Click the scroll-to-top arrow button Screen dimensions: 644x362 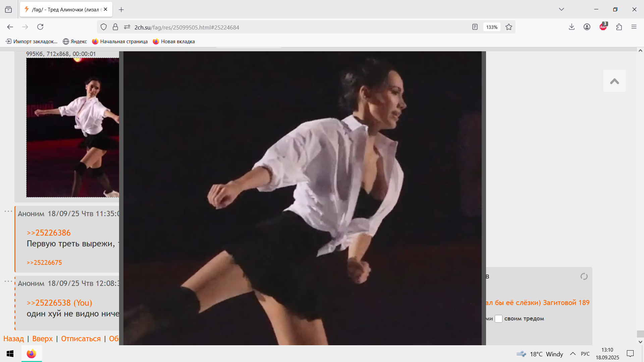point(614,81)
